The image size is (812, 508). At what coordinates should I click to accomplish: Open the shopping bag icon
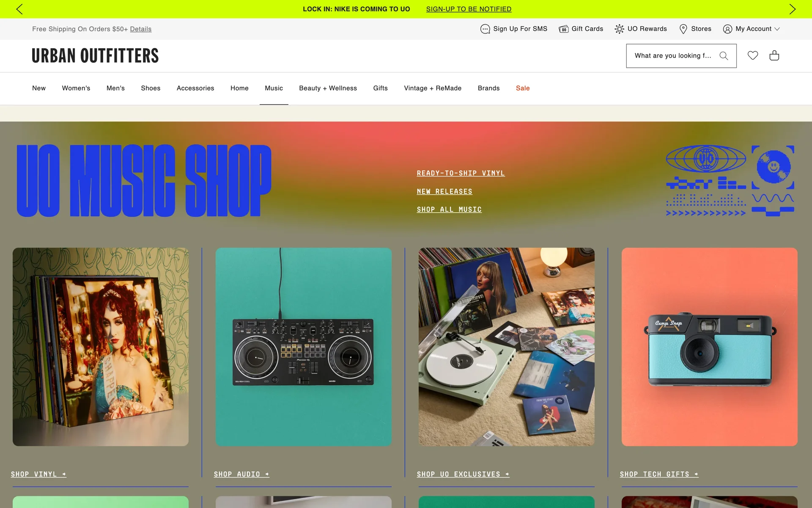774,55
